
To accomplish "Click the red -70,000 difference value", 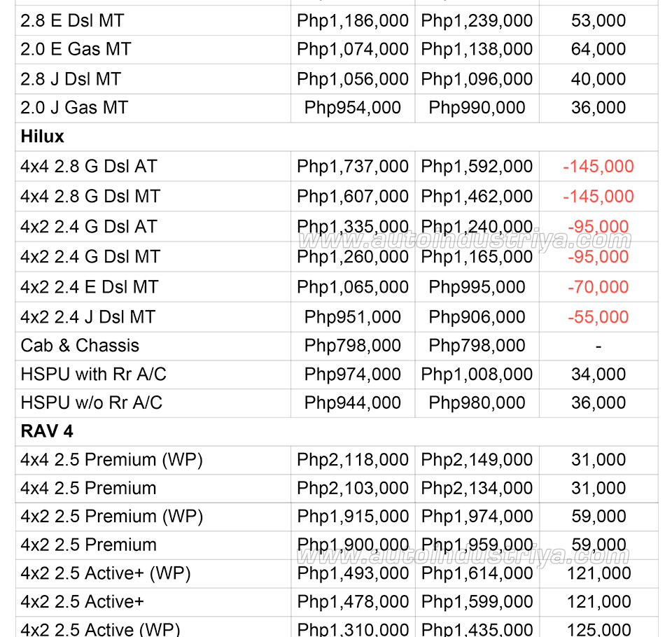I will pos(598,287).
